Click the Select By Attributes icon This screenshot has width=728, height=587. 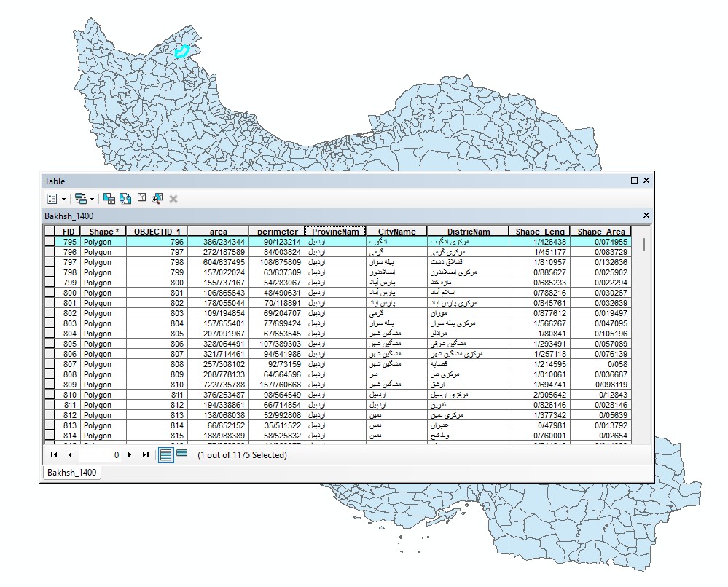coord(109,199)
